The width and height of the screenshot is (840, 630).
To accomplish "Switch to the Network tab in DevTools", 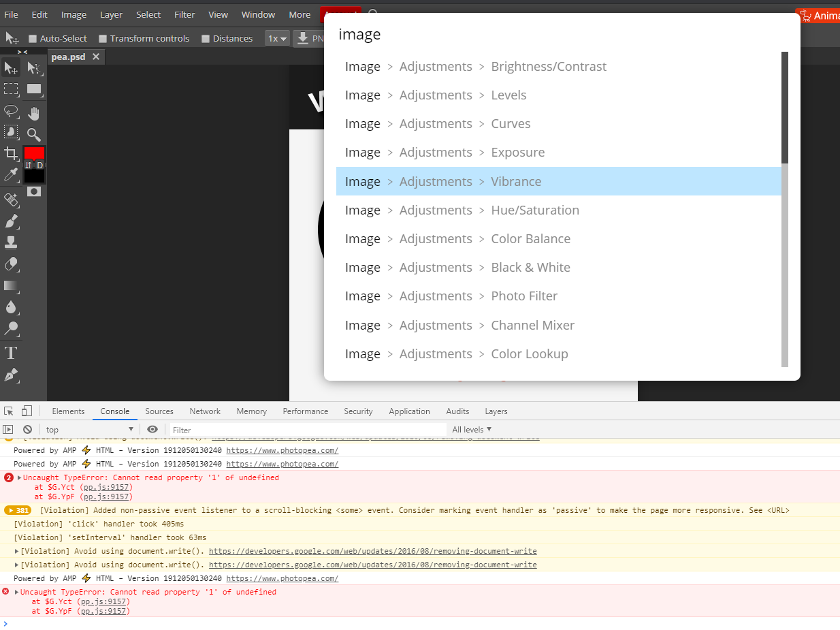I will (205, 411).
